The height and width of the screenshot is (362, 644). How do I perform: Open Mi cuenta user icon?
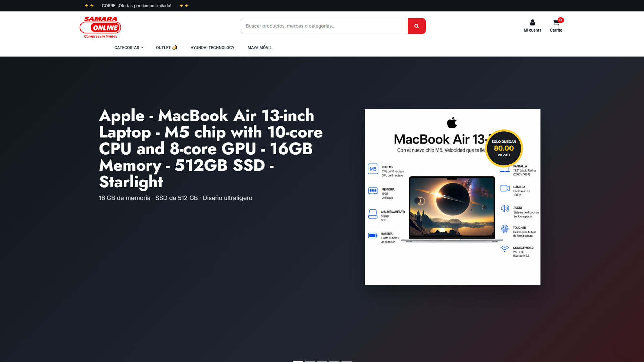[x=532, y=22]
